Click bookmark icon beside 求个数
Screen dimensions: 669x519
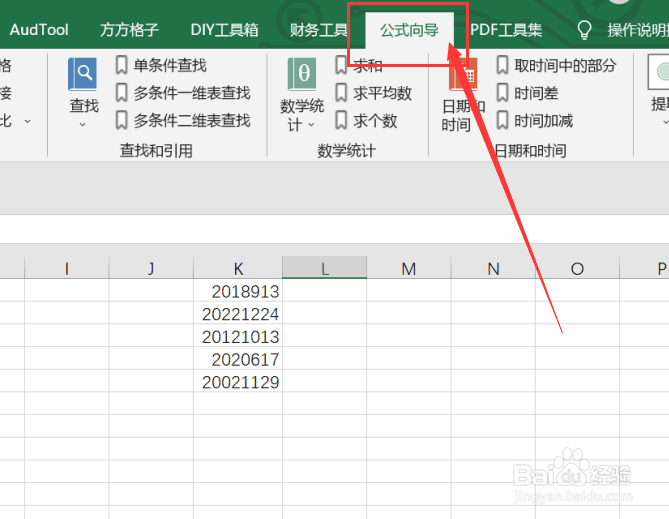click(341, 121)
